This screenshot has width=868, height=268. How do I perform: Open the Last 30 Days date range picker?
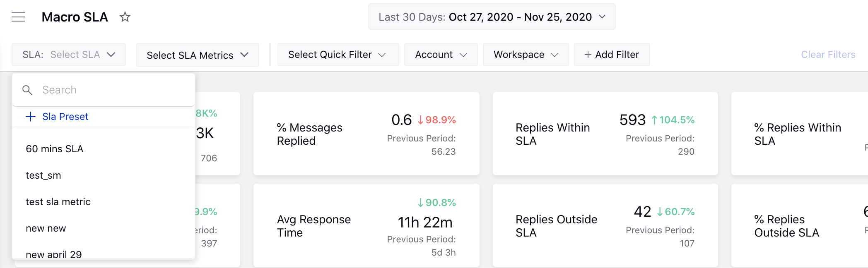pyautogui.click(x=492, y=17)
